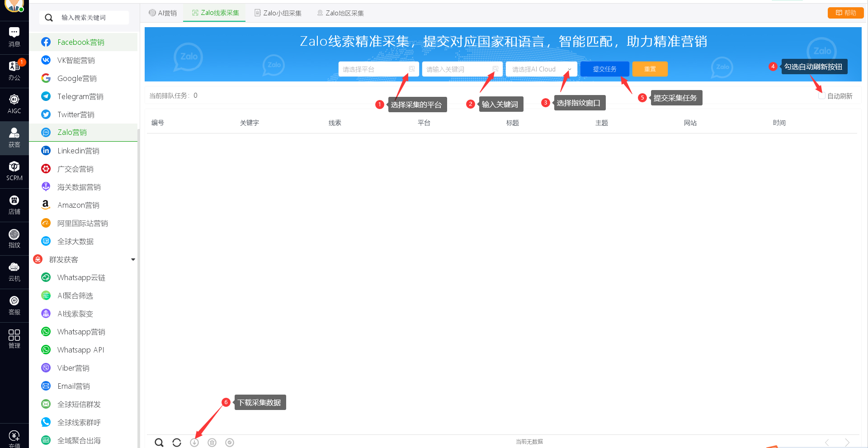This screenshot has width=868, height=448.
Task: Click the search magnifier icon in bottom toolbar
Action: click(x=159, y=442)
